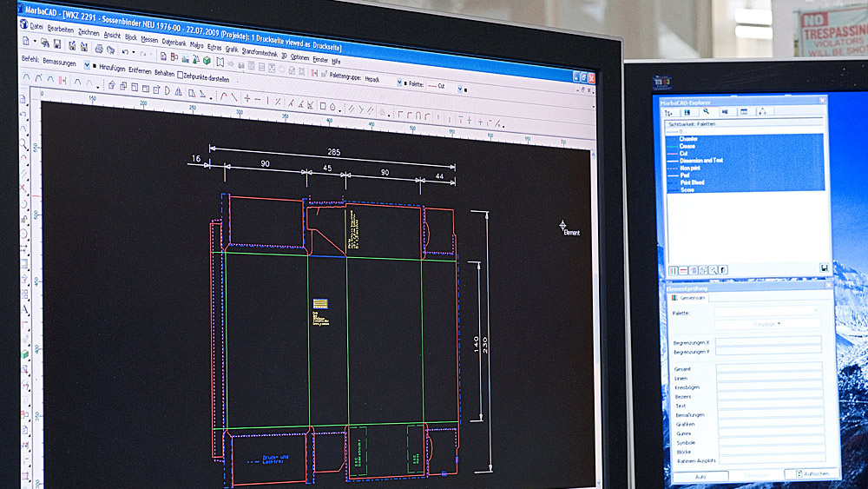Image resolution: width=868 pixels, height=489 pixels.
Task: Select the Cut palette row
Action: coord(745,153)
